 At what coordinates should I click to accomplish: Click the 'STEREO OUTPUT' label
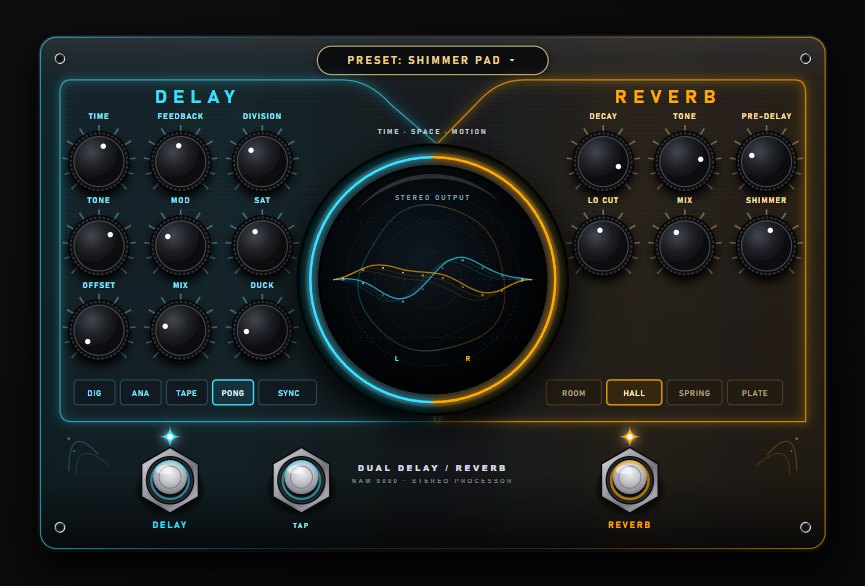point(432,197)
